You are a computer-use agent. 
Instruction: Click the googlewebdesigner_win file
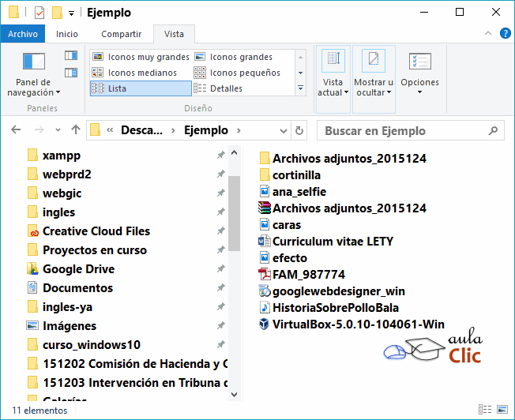[x=338, y=291]
